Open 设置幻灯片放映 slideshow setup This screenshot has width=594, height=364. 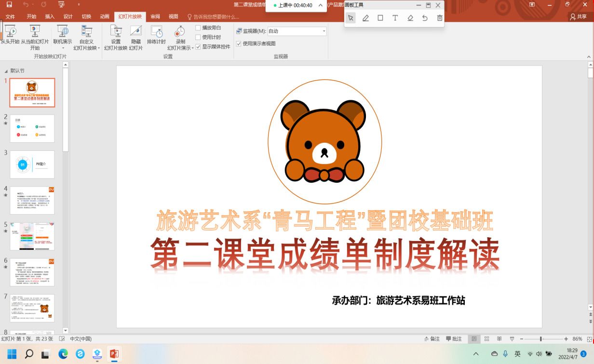pyautogui.click(x=116, y=38)
